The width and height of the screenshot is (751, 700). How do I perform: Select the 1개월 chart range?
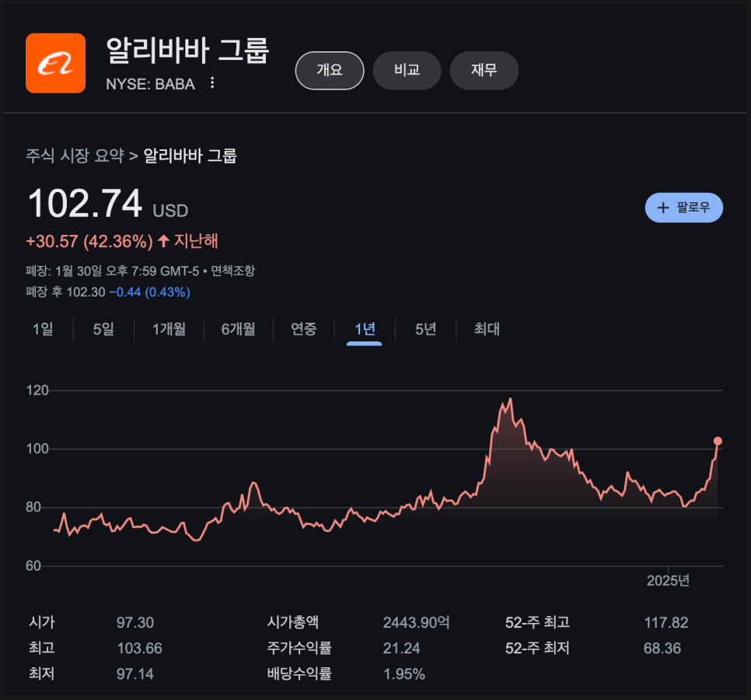pos(169,329)
